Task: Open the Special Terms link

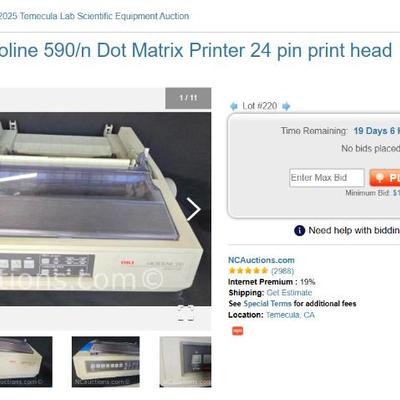Action: [267, 304]
